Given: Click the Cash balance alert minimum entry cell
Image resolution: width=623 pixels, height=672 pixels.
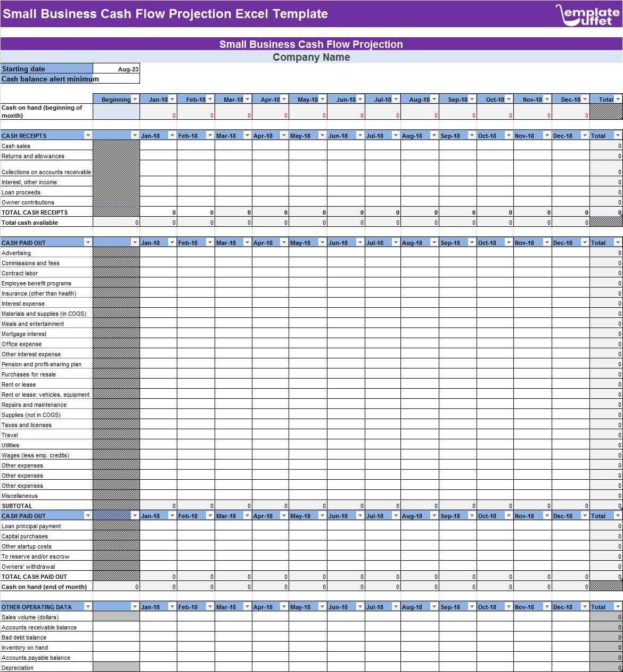Looking at the screenshot, I should (116, 79).
